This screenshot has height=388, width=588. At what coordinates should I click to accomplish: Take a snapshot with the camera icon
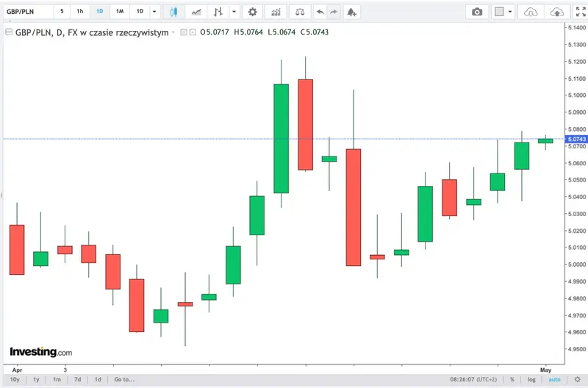pos(477,12)
